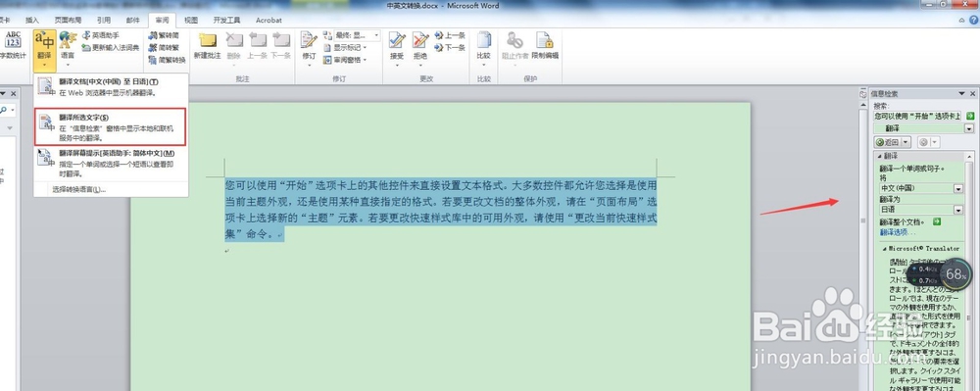Click the 字数统计 word count icon
The height and width of the screenshot is (391, 980).
(13, 40)
